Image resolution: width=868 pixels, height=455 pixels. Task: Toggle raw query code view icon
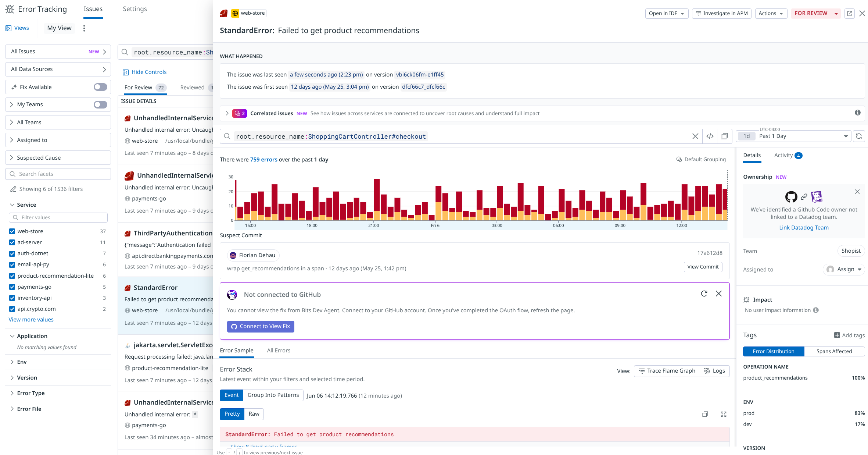click(x=710, y=136)
